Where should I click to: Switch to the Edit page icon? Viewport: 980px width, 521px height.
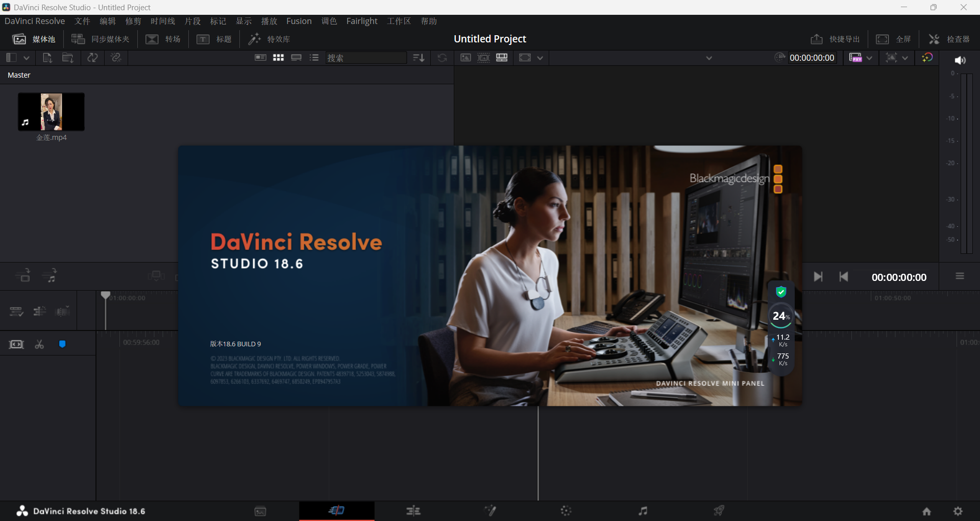[x=413, y=511]
